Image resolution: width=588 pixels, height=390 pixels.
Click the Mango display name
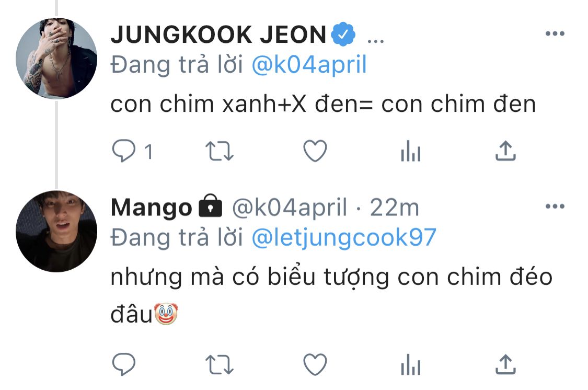152,208
